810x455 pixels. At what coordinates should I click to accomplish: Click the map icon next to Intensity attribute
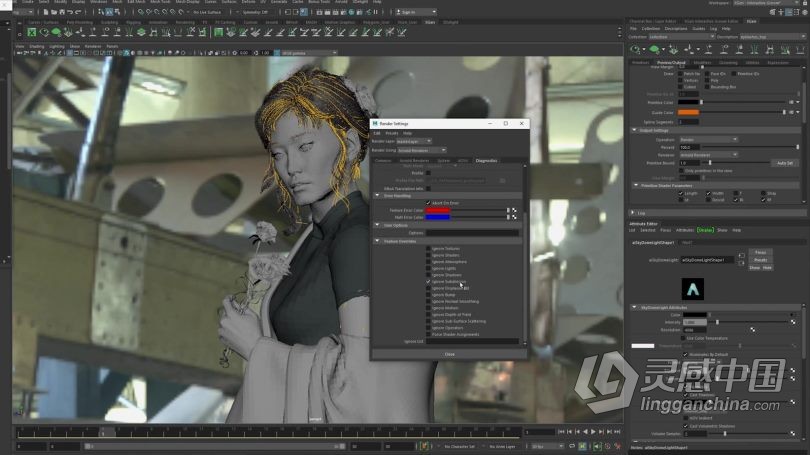point(793,322)
